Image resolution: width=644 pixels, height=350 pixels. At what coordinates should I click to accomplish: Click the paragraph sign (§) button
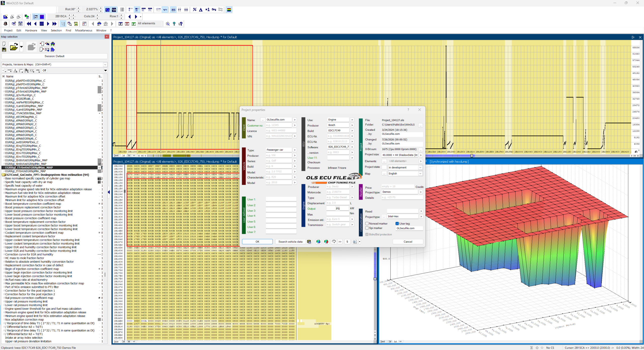[347, 242]
